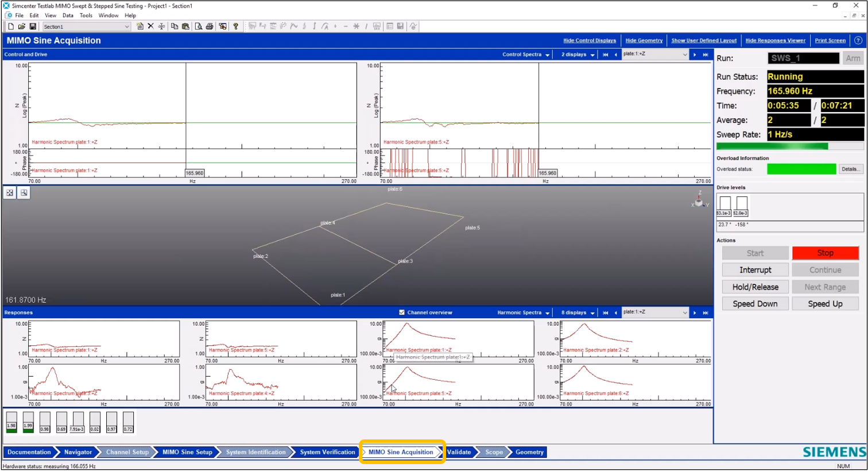Click the new section toolbar icon
The width and height of the screenshot is (868, 471).
tap(140, 26)
